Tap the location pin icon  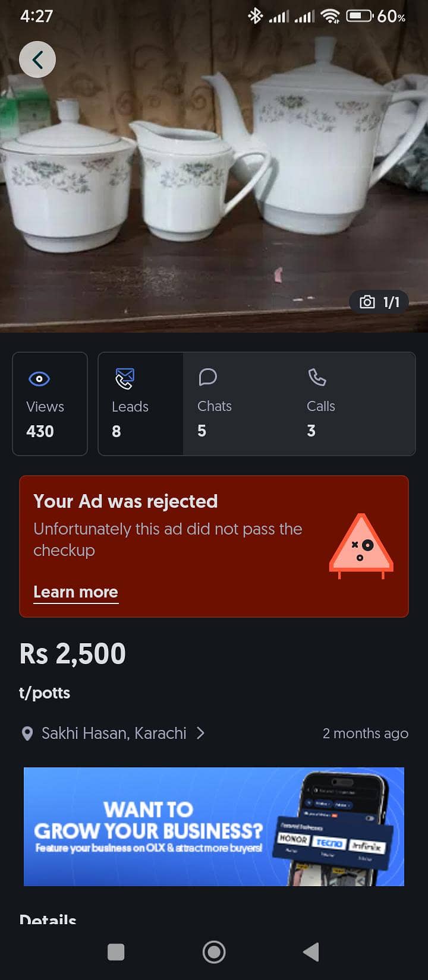click(27, 734)
